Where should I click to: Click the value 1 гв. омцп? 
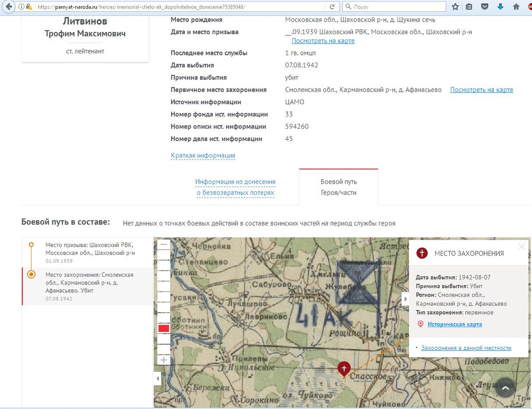pyautogui.click(x=301, y=53)
